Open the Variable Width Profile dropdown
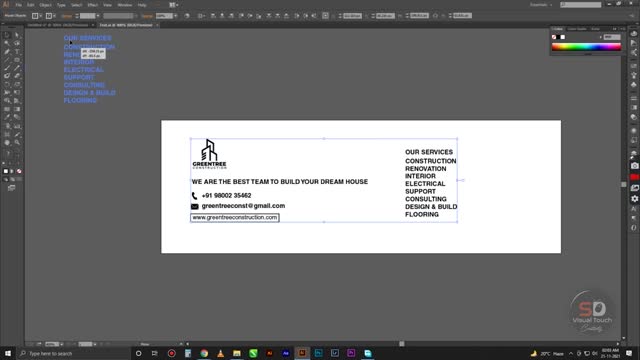This screenshot has width=640, height=360. tap(136, 16)
